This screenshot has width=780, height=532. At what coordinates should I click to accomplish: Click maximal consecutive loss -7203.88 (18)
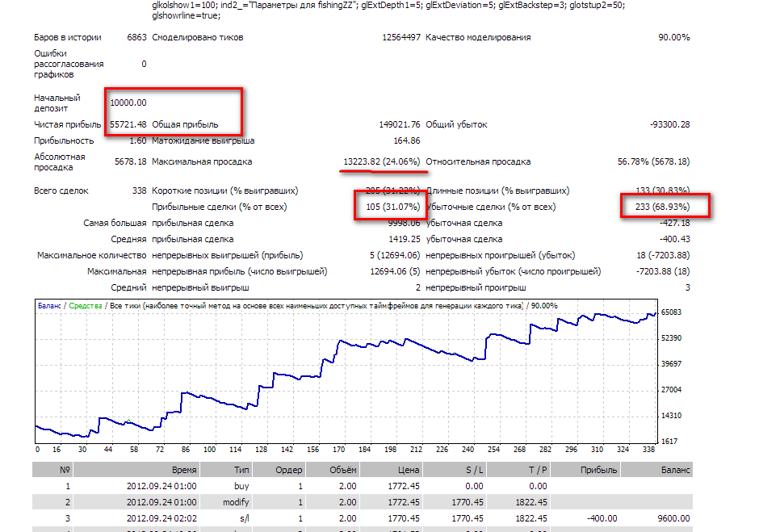click(663, 271)
